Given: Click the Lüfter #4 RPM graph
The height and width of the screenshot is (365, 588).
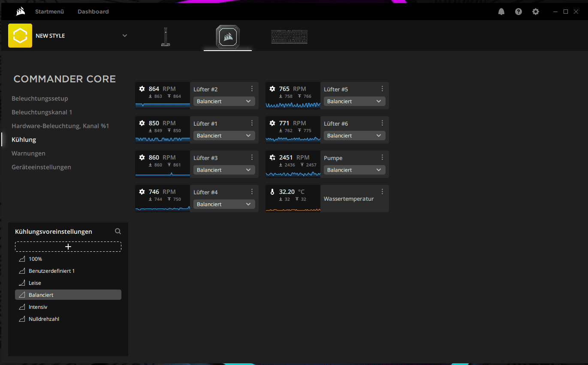Looking at the screenshot, I should (x=163, y=208).
